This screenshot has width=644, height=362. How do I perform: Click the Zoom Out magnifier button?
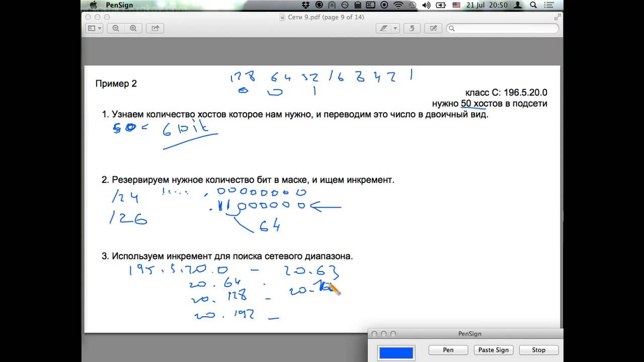click(x=116, y=29)
